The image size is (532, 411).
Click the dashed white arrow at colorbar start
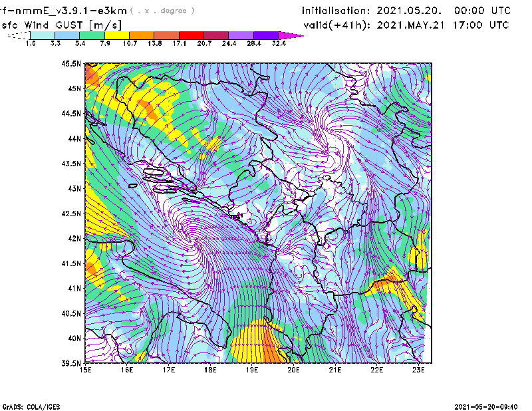(19, 35)
